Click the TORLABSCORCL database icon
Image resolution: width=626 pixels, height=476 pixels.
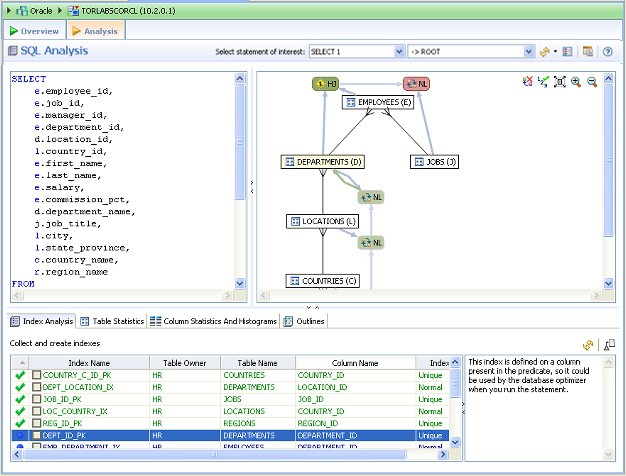coord(73,11)
